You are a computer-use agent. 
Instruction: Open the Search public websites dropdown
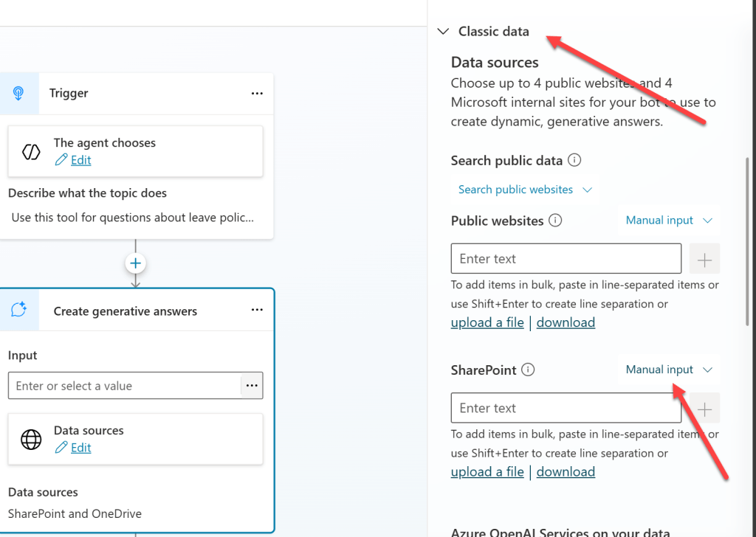525,190
